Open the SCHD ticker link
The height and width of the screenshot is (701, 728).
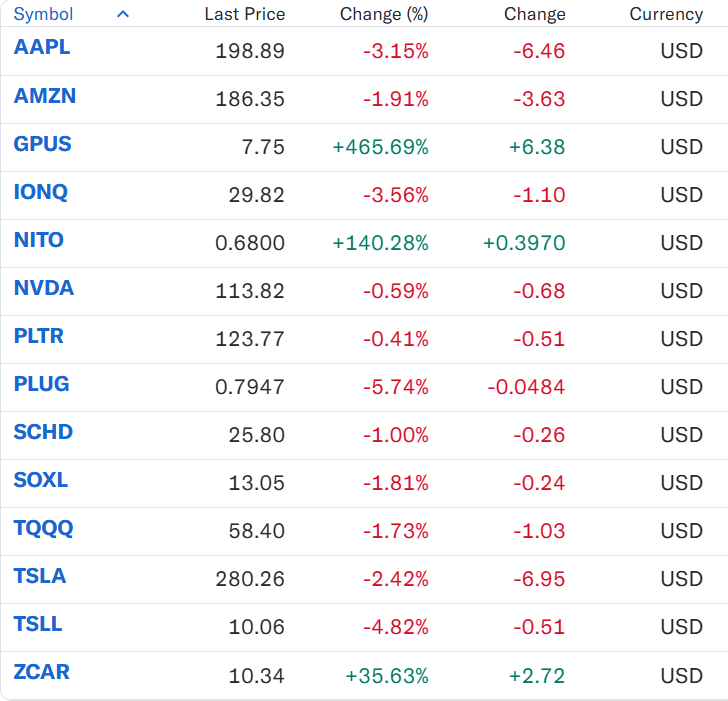43,432
